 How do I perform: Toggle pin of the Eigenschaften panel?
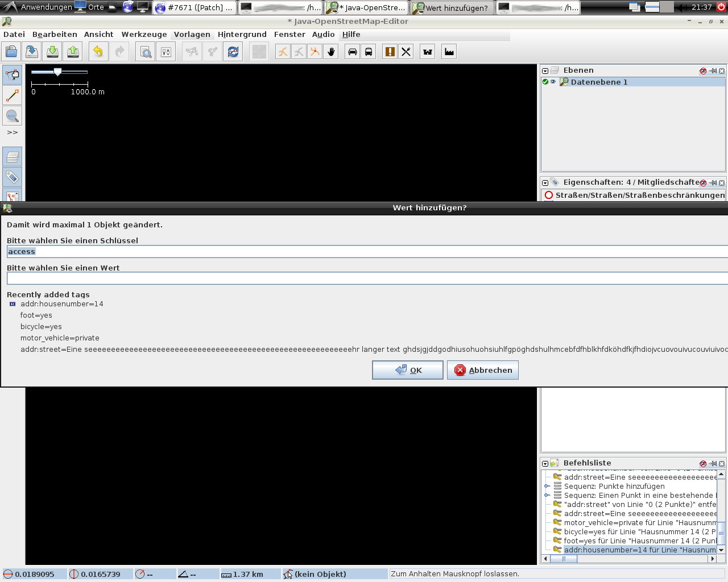coord(713,183)
